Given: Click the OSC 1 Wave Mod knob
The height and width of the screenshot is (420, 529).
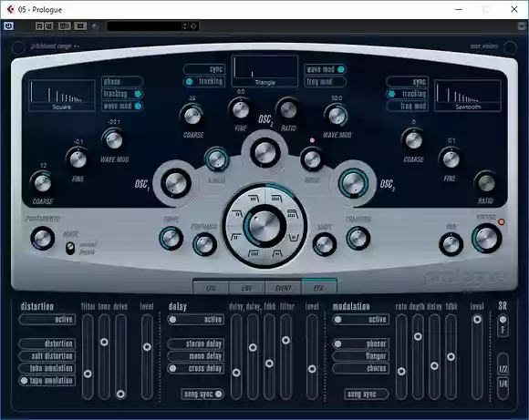Looking at the screenshot, I should (114, 140).
